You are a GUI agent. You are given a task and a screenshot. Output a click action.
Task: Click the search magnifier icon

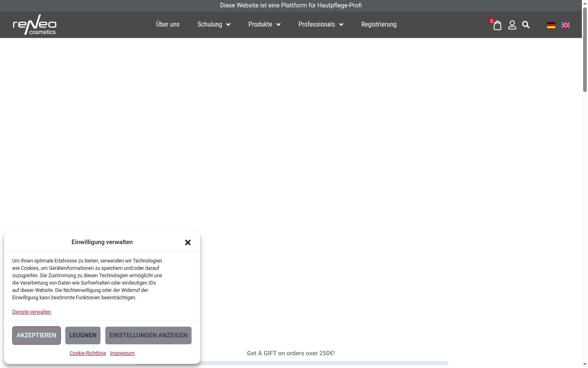coord(526,25)
